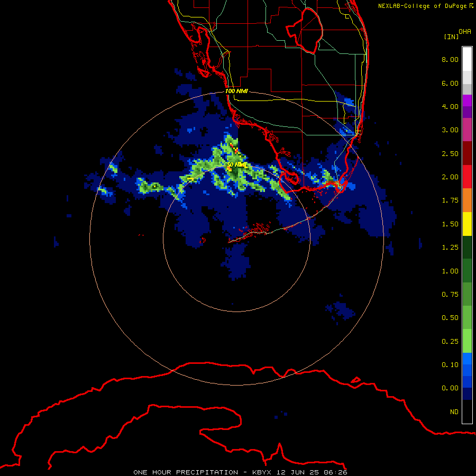Select the 0.00 legend value
Viewport: 476px width, 476px height.
coord(450,388)
